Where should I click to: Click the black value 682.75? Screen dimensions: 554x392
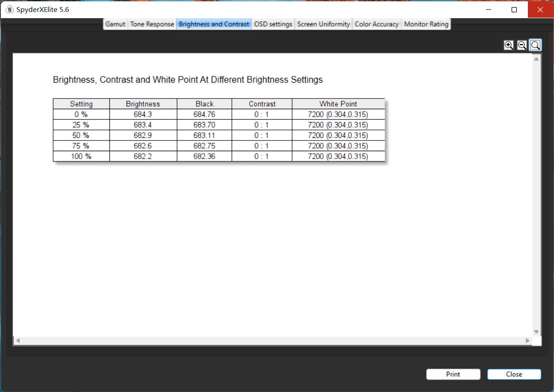[x=204, y=146]
